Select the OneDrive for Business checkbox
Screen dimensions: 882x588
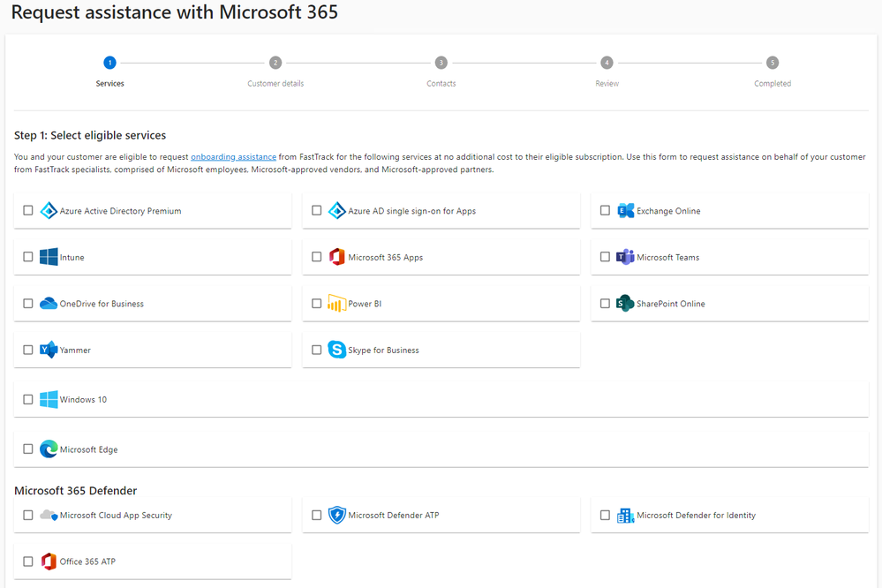point(28,304)
